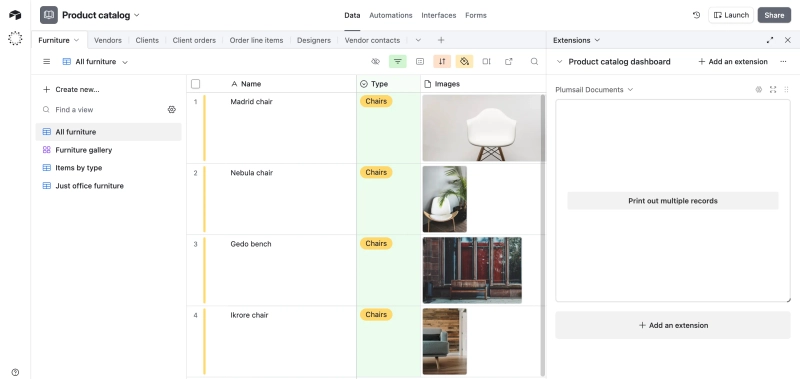This screenshot has width=800, height=379.
Task: Click the Share button
Action: coord(774,15)
